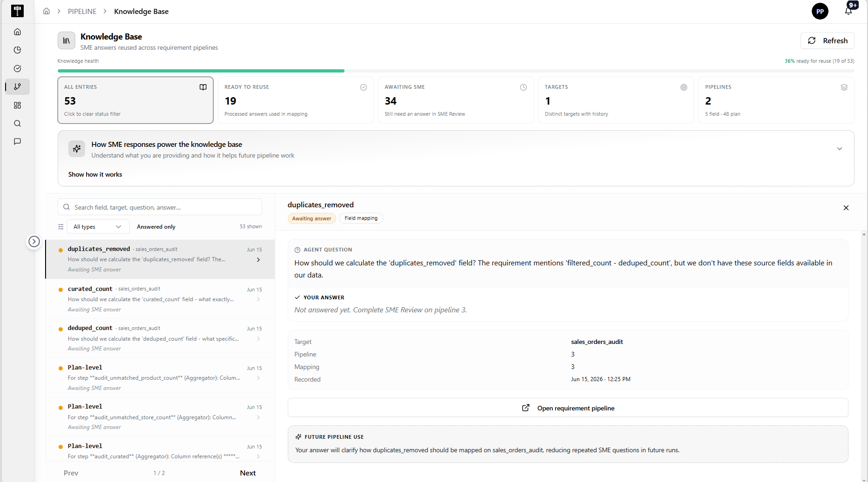Click the Awaiting answer tag
868x482 pixels.
coord(311,218)
